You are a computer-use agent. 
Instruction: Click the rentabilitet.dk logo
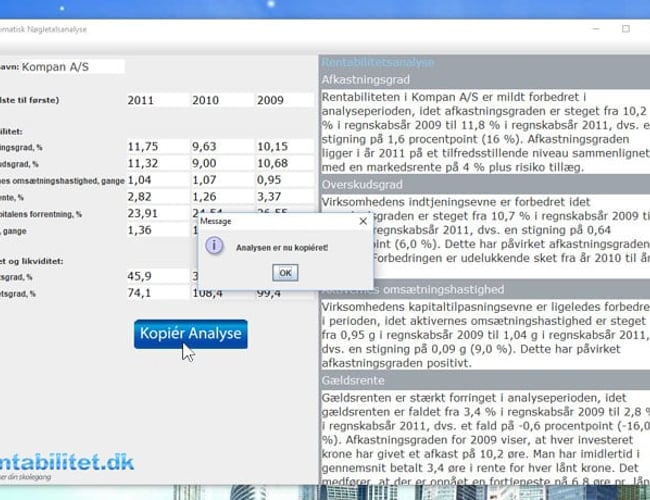click(x=66, y=462)
